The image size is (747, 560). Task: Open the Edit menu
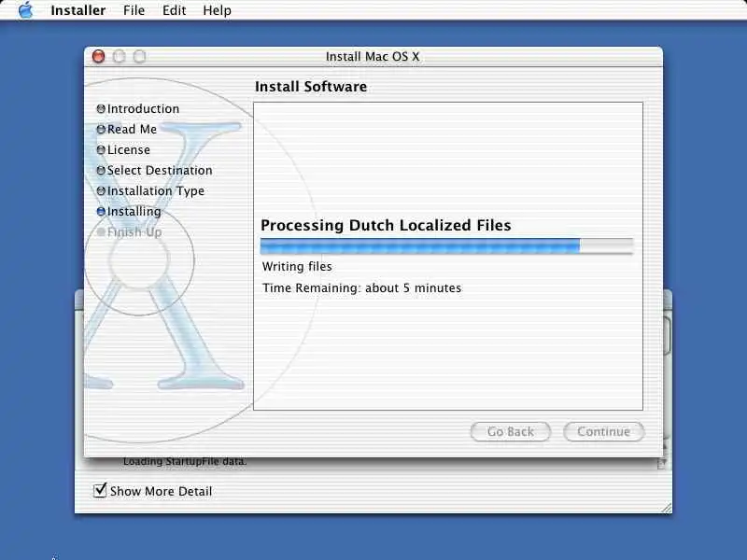pos(174,10)
